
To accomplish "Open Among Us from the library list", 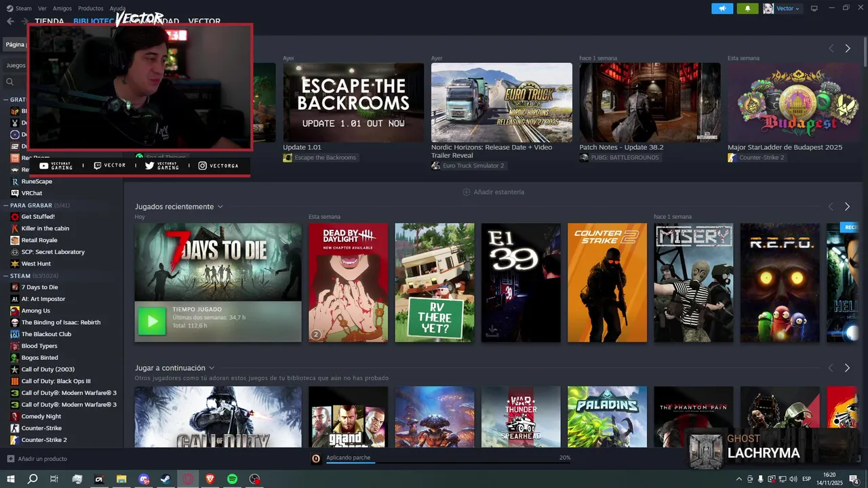I will (x=35, y=310).
